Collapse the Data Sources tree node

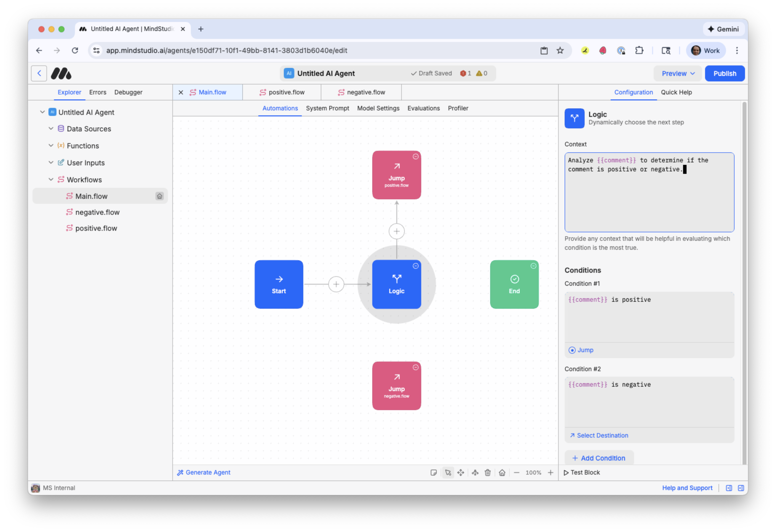click(x=51, y=128)
